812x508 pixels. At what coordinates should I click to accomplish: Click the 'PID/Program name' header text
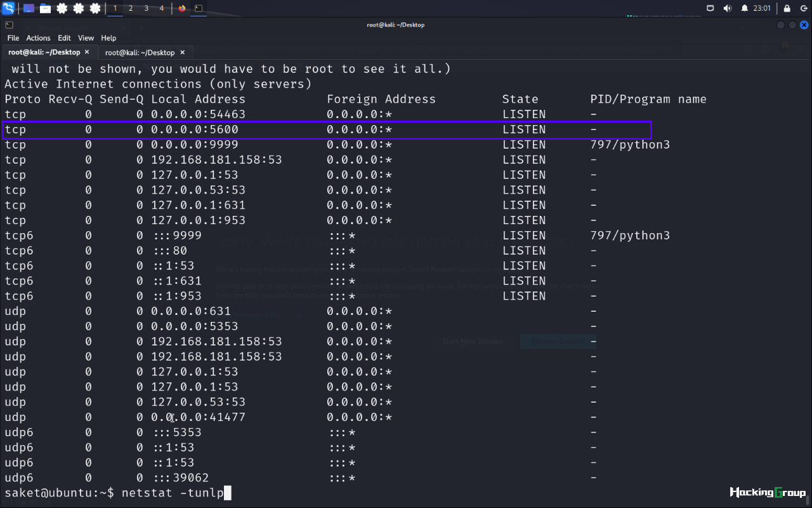point(648,99)
